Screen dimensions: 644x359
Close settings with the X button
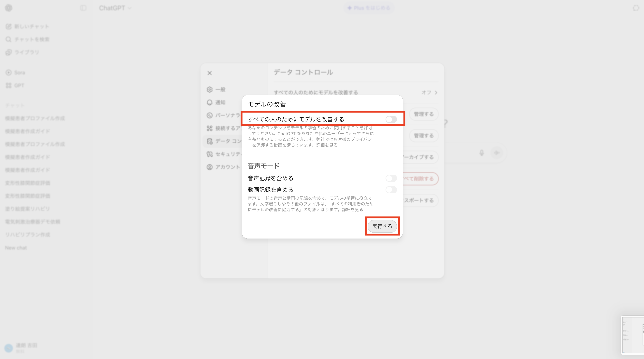(209, 73)
